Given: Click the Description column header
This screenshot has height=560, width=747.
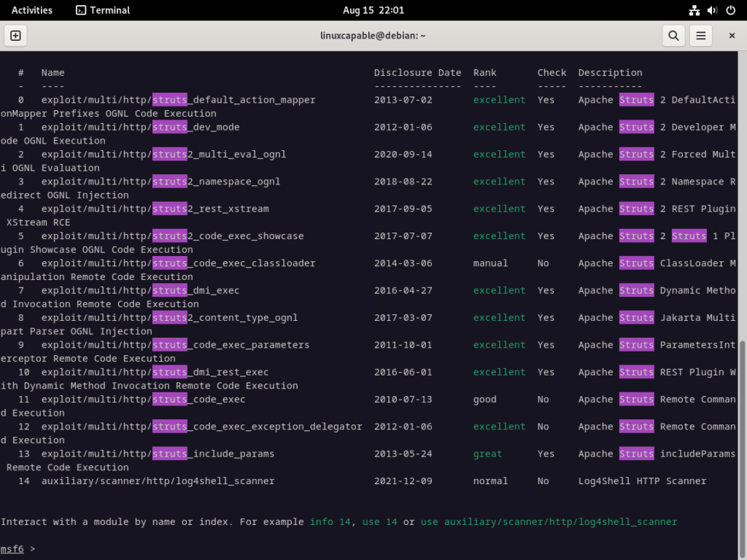Looking at the screenshot, I should point(610,72).
